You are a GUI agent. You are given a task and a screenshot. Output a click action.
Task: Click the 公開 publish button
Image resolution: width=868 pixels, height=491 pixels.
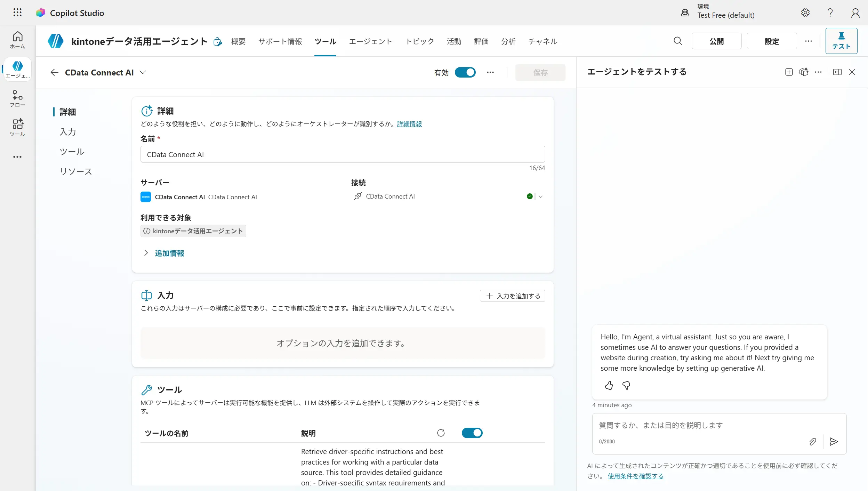click(716, 41)
